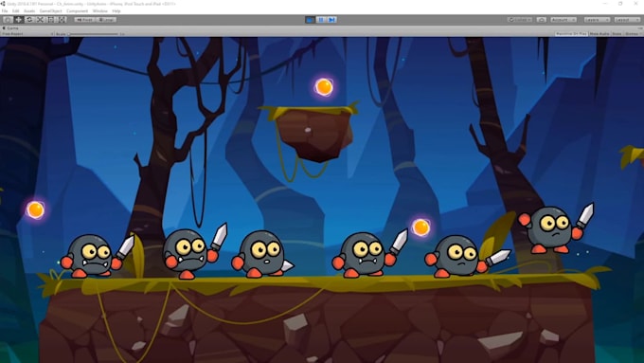Open the Edit menu
Viewport: 644px width, 363px height.
pos(15,11)
